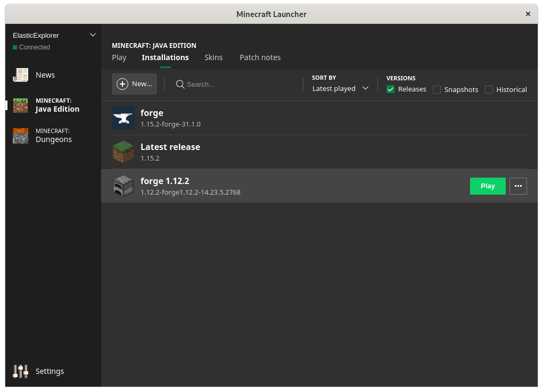Click the green Connected status indicator

tap(15, 47)
